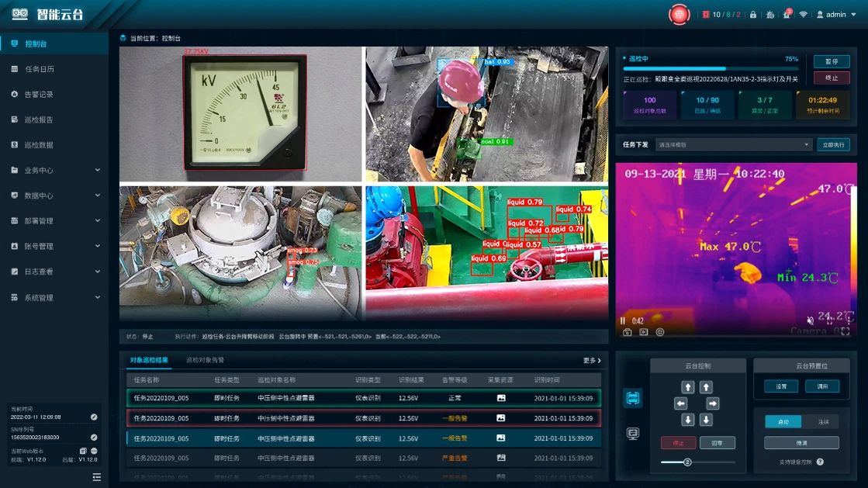Viewport: 868px width, 488px height.
Task: Mute the thermal camera video audio
Action: pyautogui.click(x=811, y=320)
